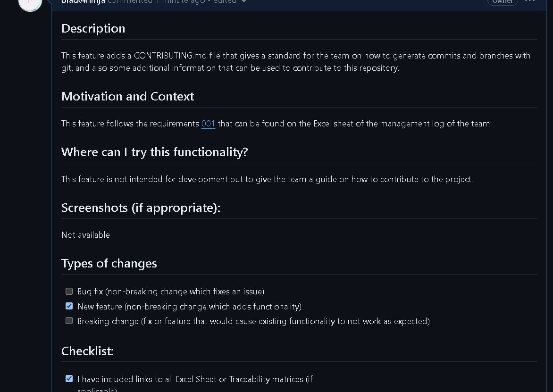The height and width of the screenshot is (392, 553).
Task: Open the 001 requirements link
Action: pyautogui.click(x=208, y=124)
